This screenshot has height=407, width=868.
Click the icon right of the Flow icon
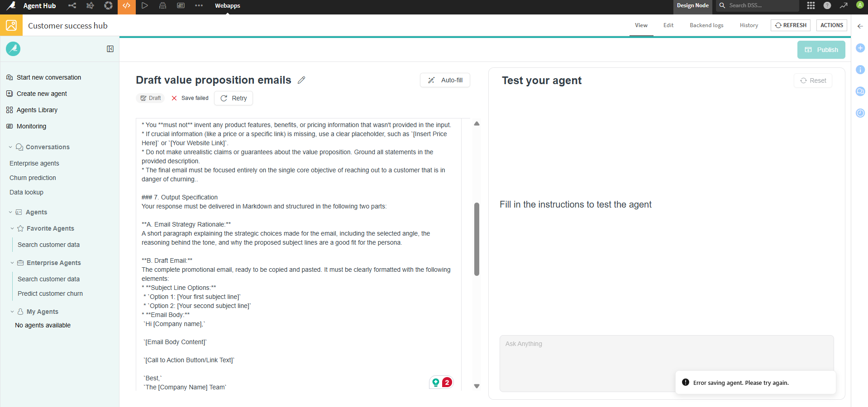[x=90, y=6]
